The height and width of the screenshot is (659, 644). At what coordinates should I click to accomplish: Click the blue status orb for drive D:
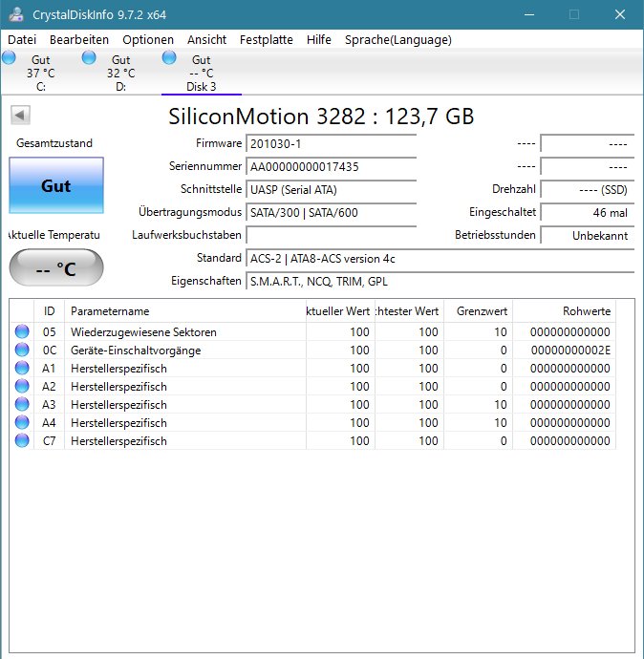(89, 57)
